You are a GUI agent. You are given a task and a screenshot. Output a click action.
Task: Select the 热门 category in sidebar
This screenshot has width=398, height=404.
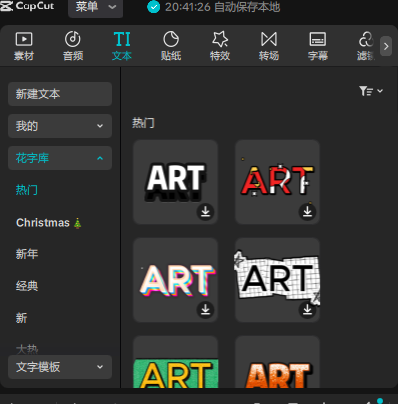click(x=27, y=190)
